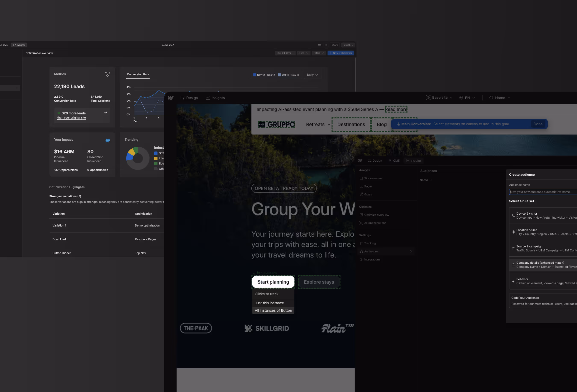Expand the Daily interval dropdown
Screen dimensions: 577x392
312,75
